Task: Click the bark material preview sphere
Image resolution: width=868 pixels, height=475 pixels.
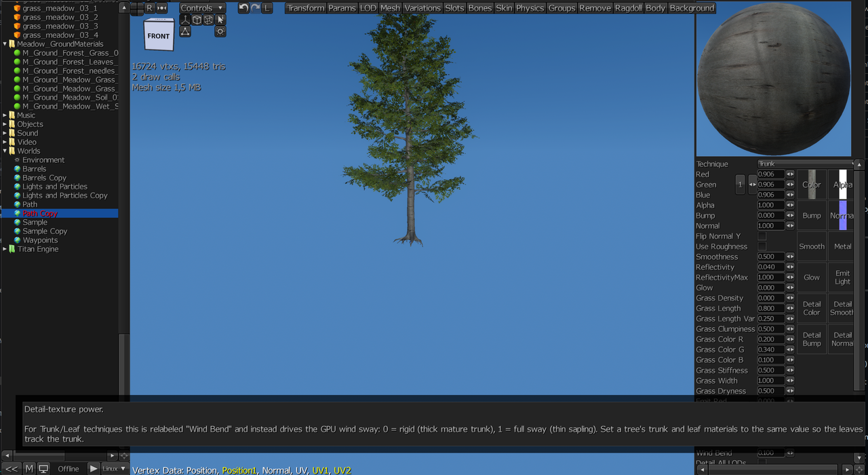Action: [x=774, y=79]
